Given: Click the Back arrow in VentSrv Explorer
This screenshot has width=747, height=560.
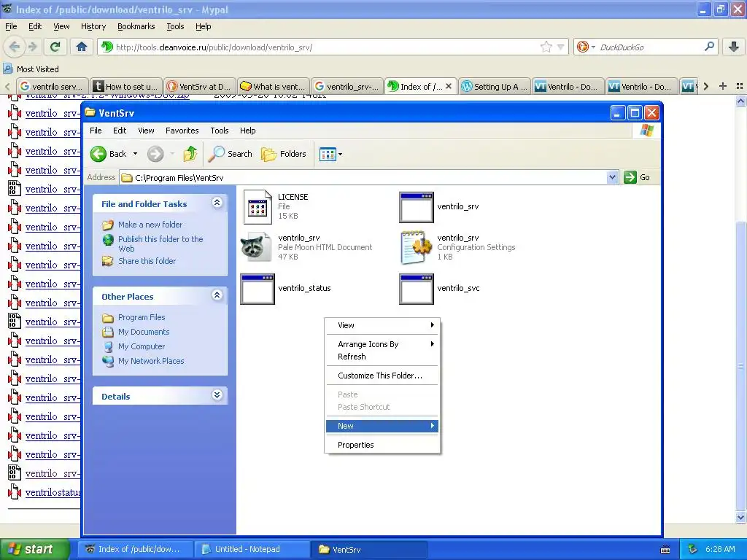Looking at the screenshot, I should 98,154.
